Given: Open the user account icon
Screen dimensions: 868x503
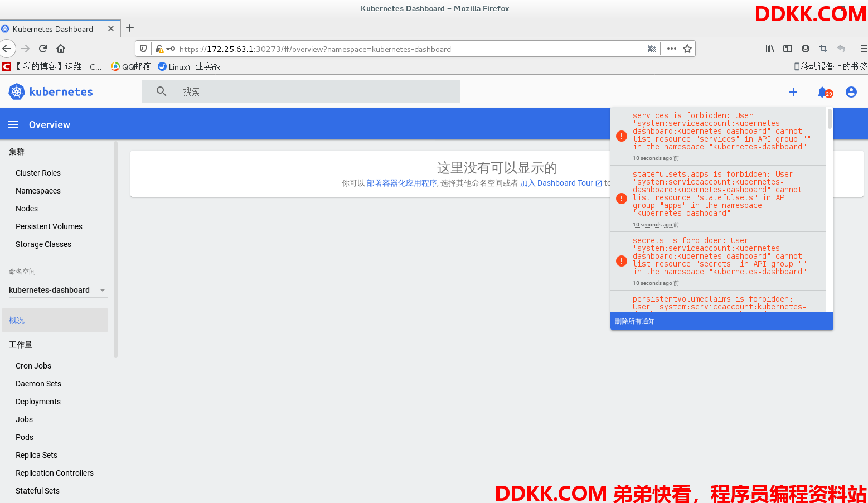Looking at the screenshot, I should [851, 92].
